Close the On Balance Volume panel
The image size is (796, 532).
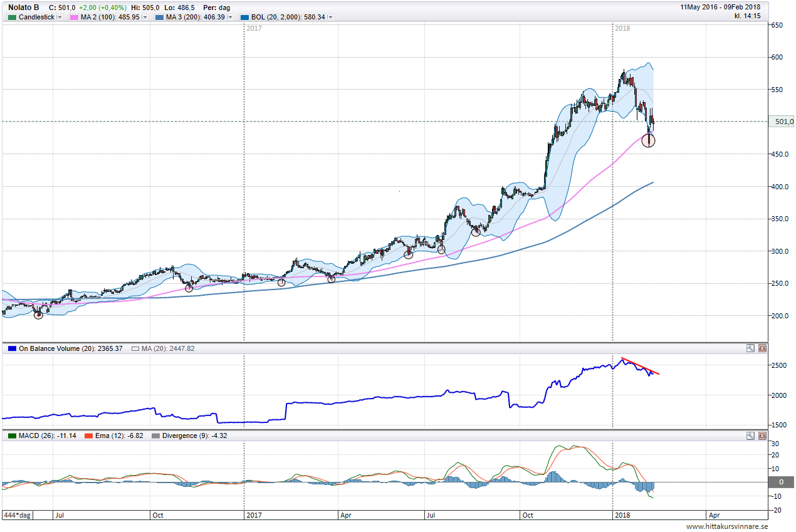(x=762, y=348)
